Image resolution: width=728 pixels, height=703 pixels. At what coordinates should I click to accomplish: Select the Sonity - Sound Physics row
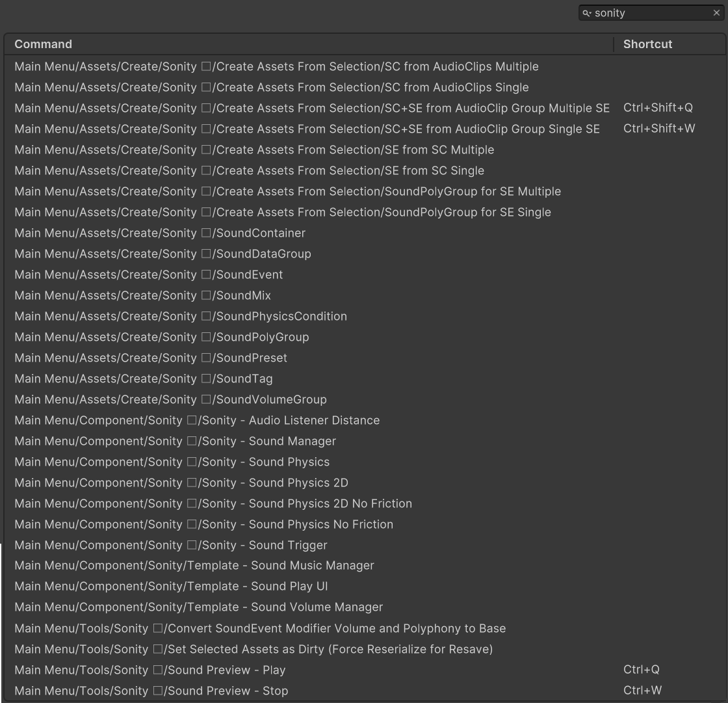tap(364, 462)
